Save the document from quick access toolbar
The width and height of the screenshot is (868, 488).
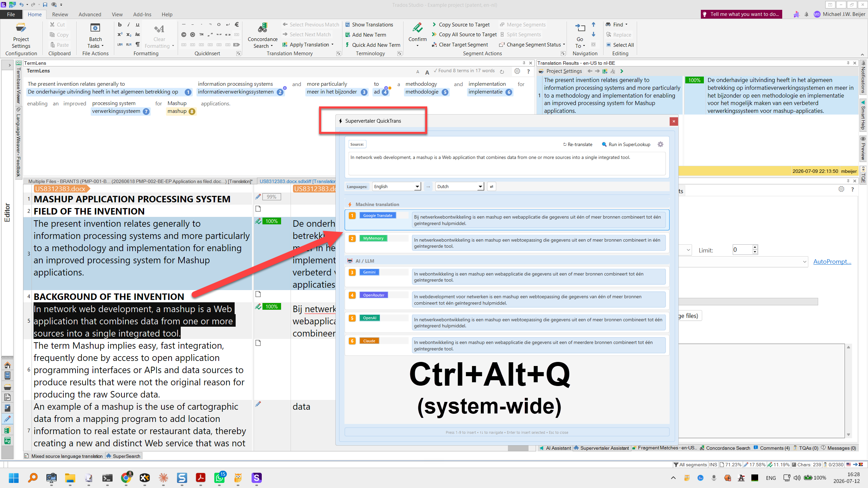click(x=45, y=5)
